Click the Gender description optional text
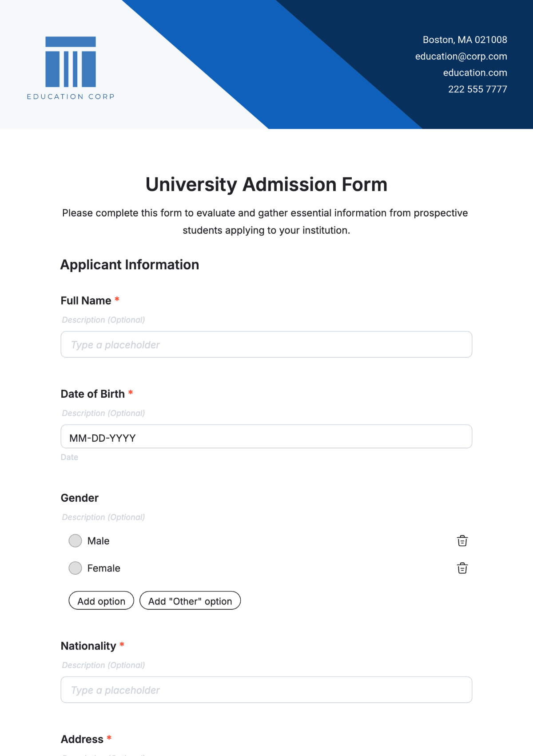Image resolution: width=533 pixels, height=756 pixels. point(103,517)
